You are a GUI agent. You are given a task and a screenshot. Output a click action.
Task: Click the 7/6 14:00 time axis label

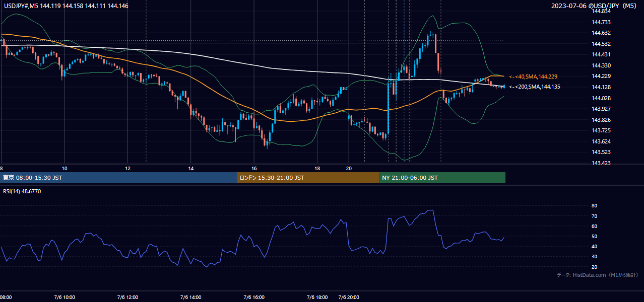click(190, 297)
